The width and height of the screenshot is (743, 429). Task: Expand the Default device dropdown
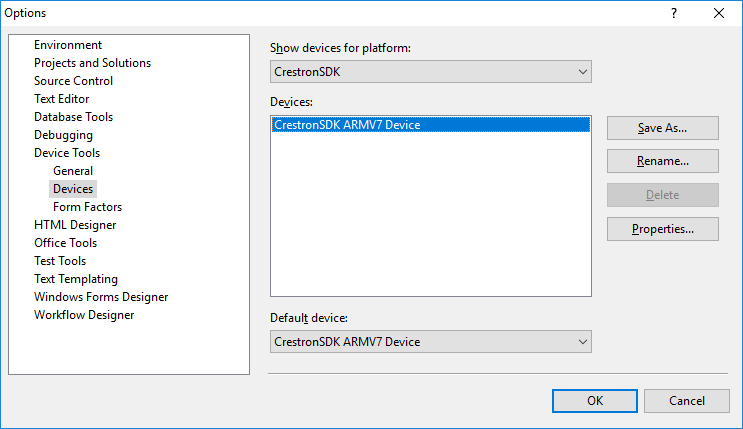click(x=431, y=342)
